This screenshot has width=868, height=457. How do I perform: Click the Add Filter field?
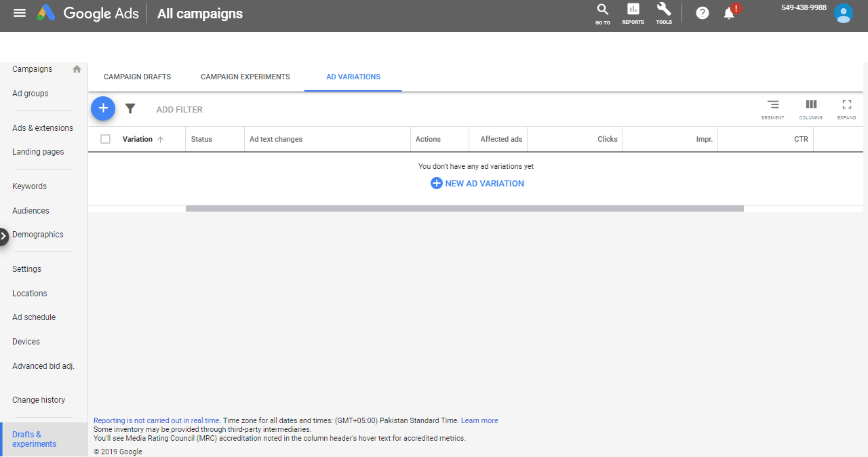[180, 109]
